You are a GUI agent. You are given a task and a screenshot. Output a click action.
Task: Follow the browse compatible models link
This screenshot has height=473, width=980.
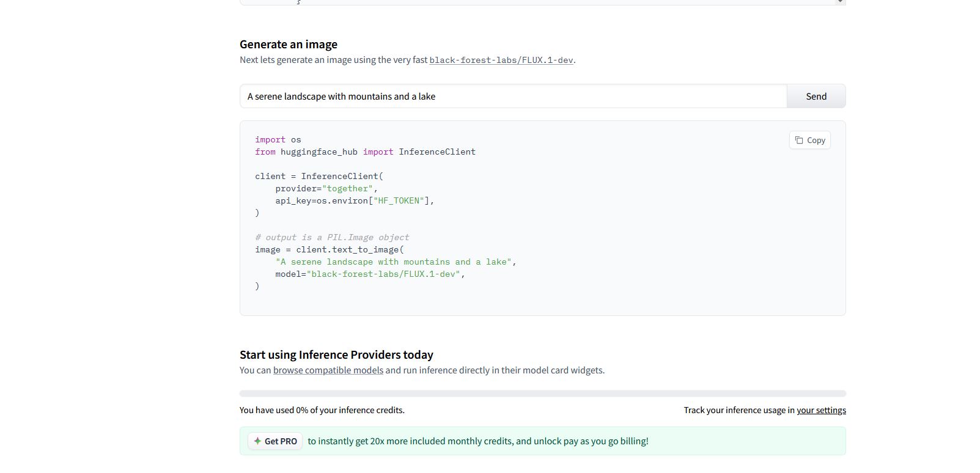(x=328, y=370)
